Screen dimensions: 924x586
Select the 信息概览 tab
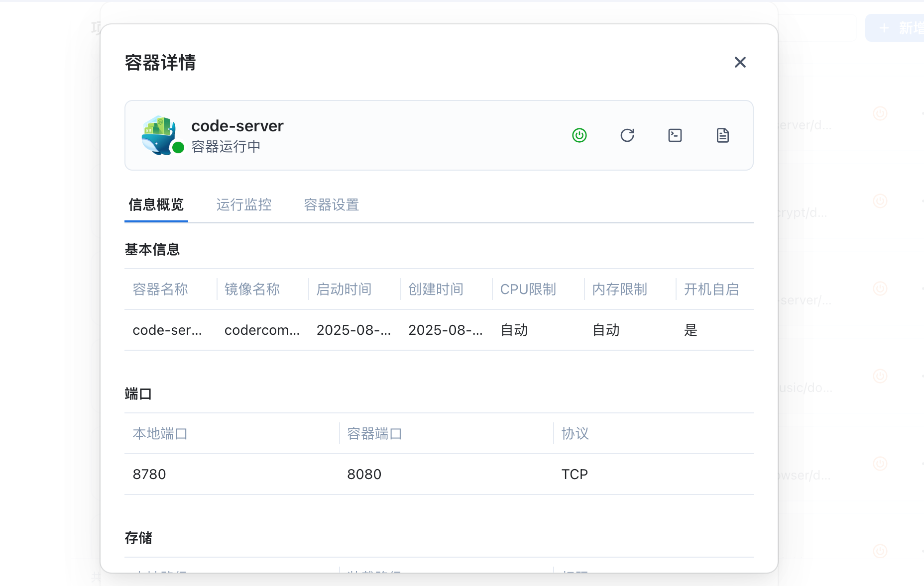tap(156, 204)
